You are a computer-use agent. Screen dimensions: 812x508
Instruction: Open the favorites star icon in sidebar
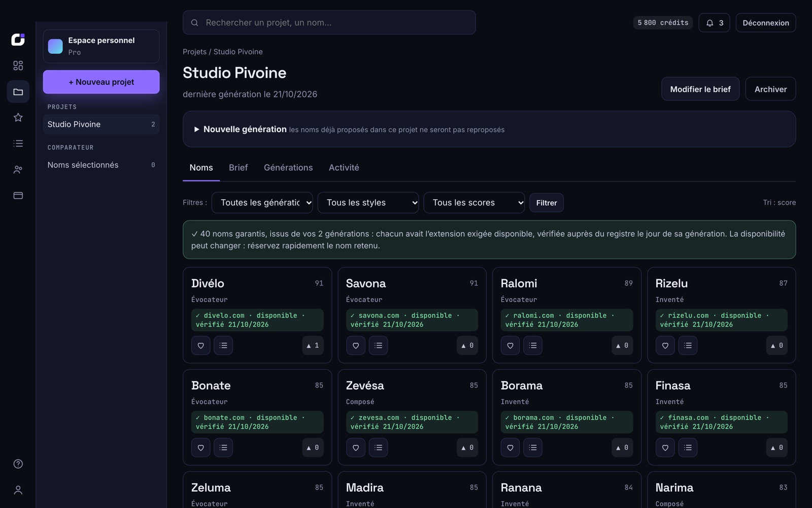(18, 117)
